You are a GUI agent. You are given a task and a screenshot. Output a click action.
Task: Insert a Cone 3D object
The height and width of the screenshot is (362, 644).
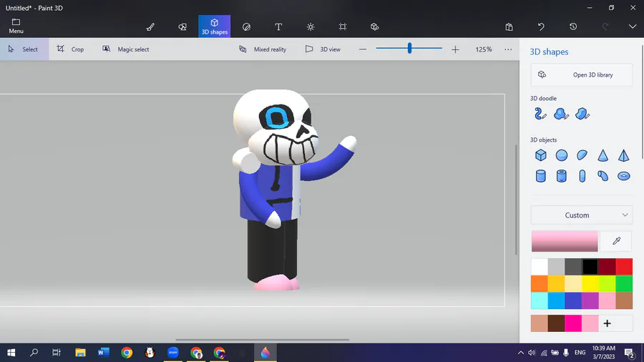602,155
